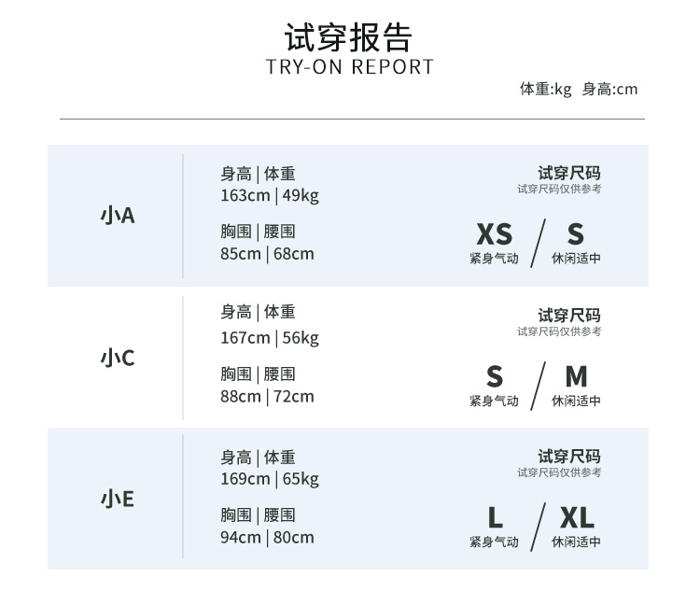Image resolution: width=700 pixels, height=592 pixels.
Task: Click the 小C tester name
Action: 118,358
